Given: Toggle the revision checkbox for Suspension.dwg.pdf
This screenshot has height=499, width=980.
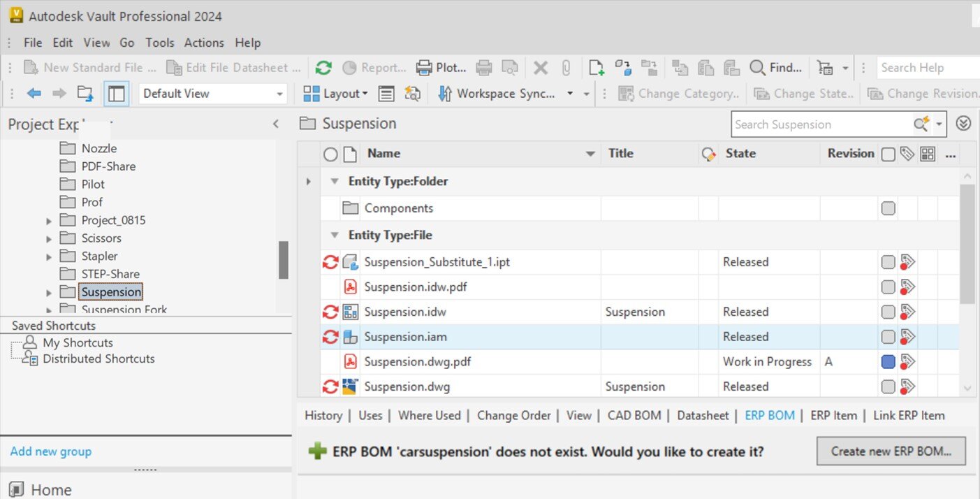Looking at the screenshot, I should [887, 361].
